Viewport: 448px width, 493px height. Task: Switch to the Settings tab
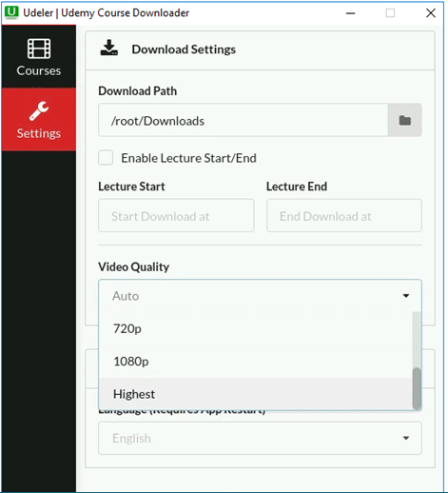click(39, 120)
